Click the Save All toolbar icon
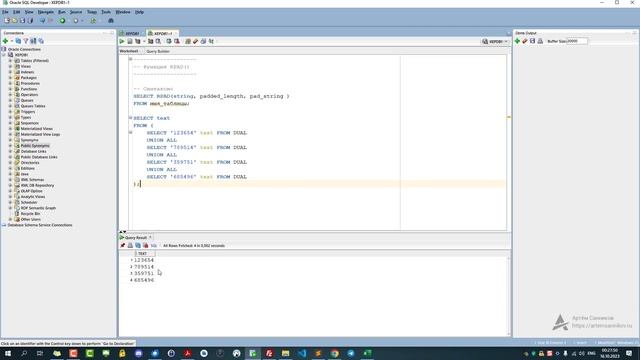This screenshot has width=640, height=360. pyautogui.click(x=30, y=20)
